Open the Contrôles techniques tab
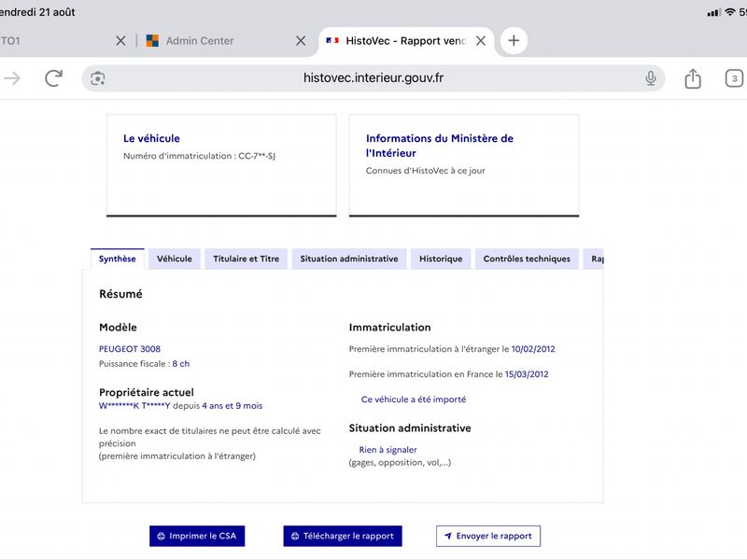This screenshot has height=560, width=747. 527,259
